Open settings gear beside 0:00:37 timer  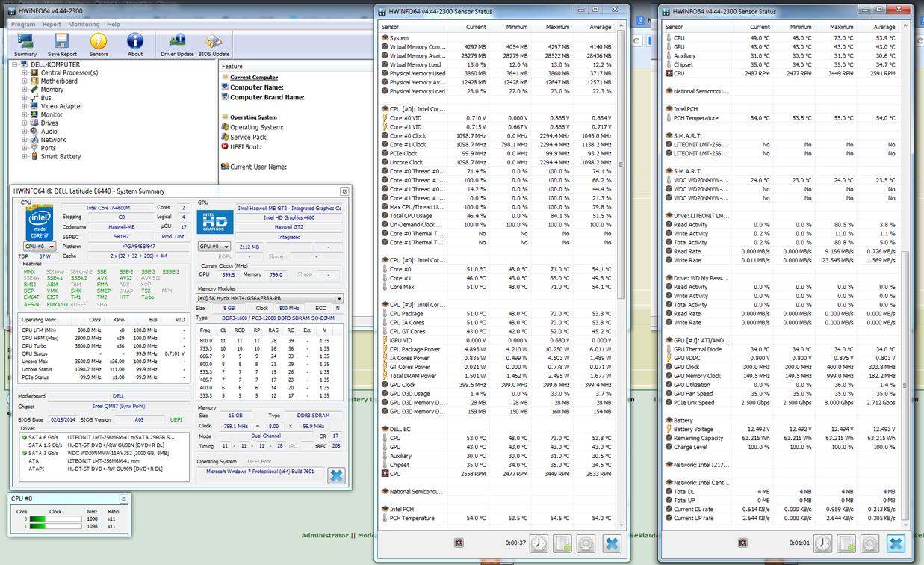point(586,543)
